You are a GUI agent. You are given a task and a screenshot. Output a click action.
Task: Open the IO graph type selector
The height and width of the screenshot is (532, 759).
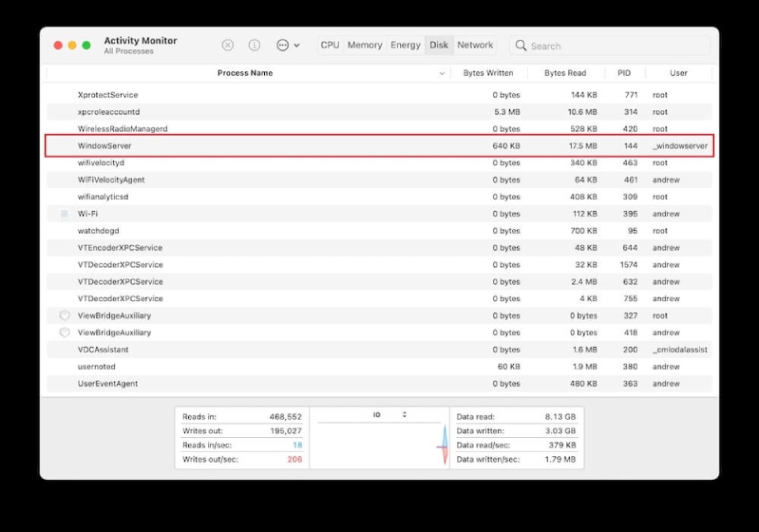389,415
